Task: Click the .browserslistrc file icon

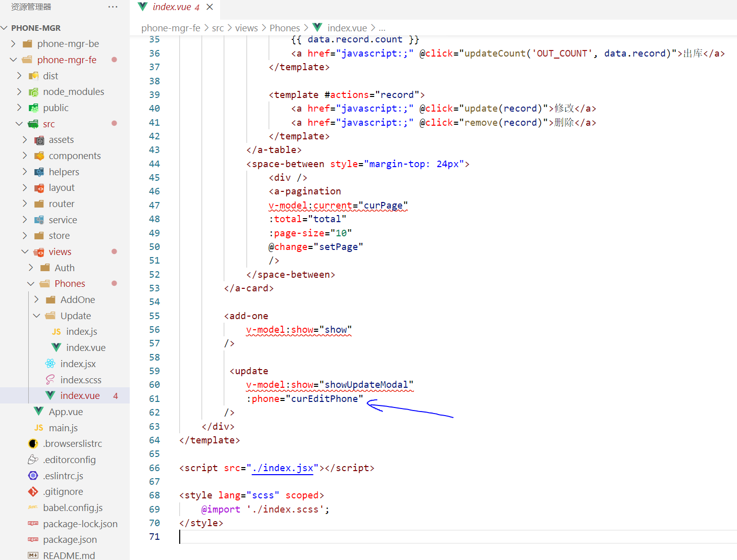Action: click(33, 444)
